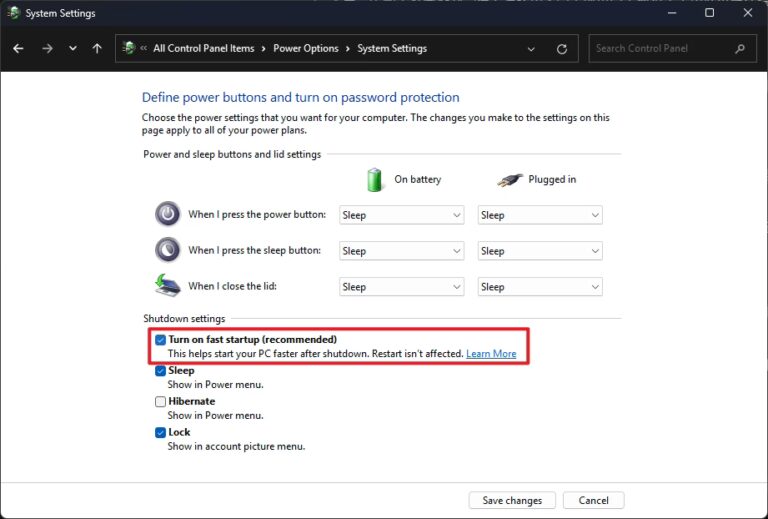Expand chevron after All Control Panel Items
Screen dimensions: 768x519
point(264,48)
